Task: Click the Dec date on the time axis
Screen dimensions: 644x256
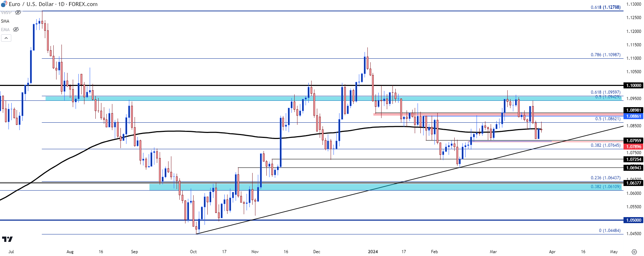Action: click(x=317, y=252)
